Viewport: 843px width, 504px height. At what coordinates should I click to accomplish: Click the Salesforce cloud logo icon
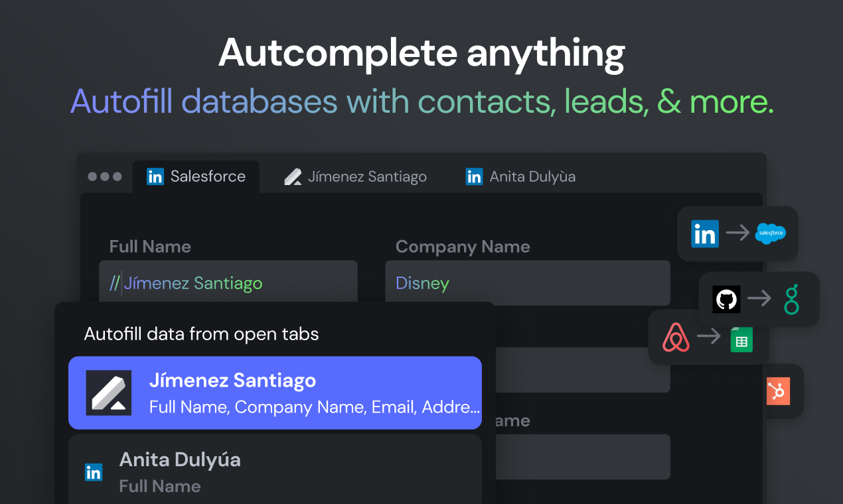click(770, 233)
